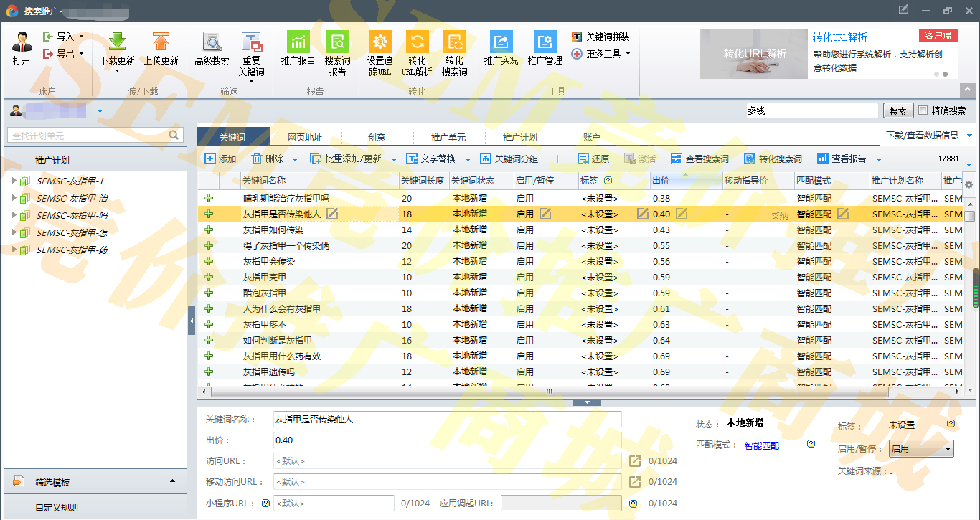Click the horizontal scrollbar under keyword table

(x=549, y=392)
